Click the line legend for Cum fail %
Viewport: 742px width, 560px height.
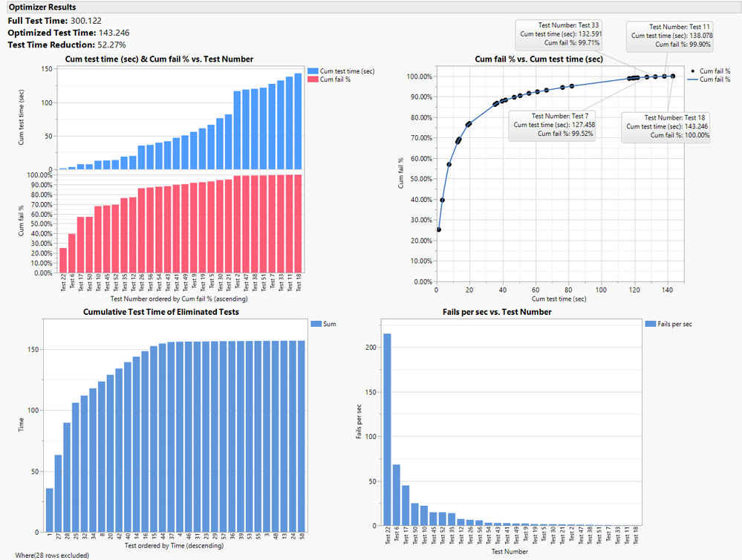click(691, 80)
